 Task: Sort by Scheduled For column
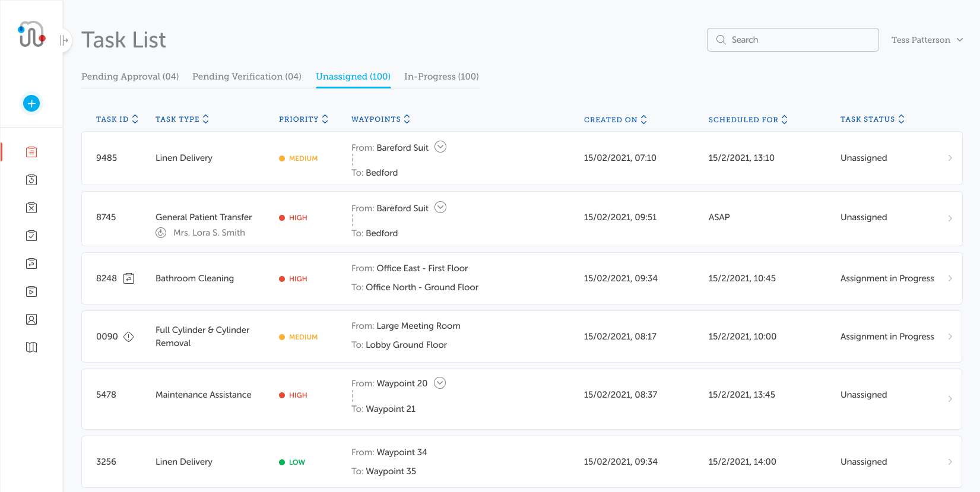pyautogui.click(x=748, y=120)
